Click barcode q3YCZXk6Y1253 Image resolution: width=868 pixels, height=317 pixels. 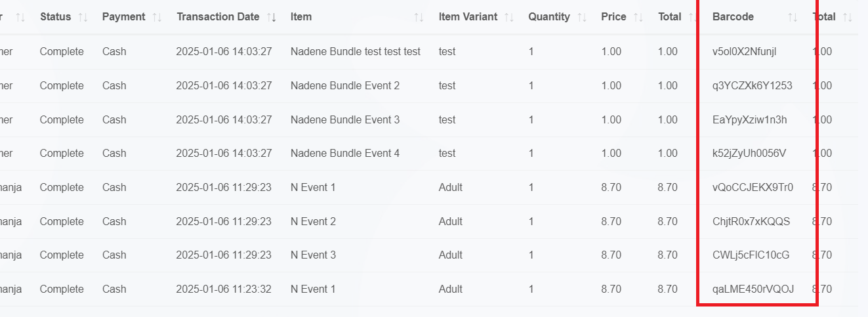[x=752, y=85]
